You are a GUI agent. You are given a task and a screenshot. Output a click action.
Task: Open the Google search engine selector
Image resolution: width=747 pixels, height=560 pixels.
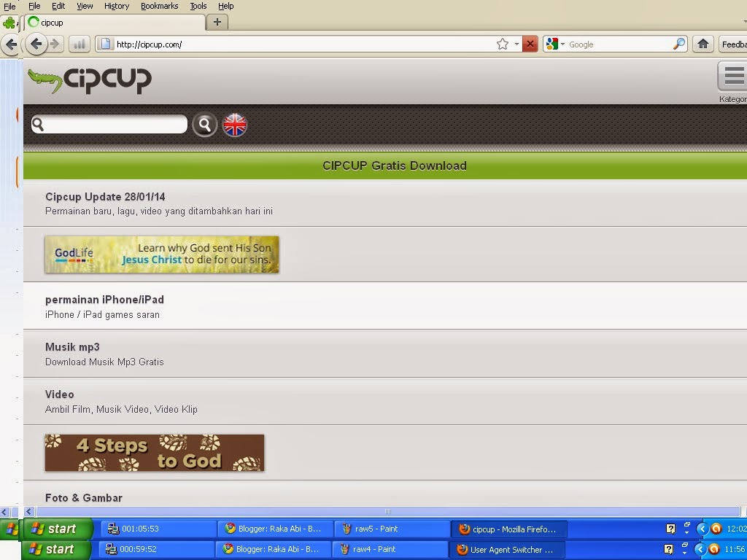pyautogui.click(x=555, y=44)
